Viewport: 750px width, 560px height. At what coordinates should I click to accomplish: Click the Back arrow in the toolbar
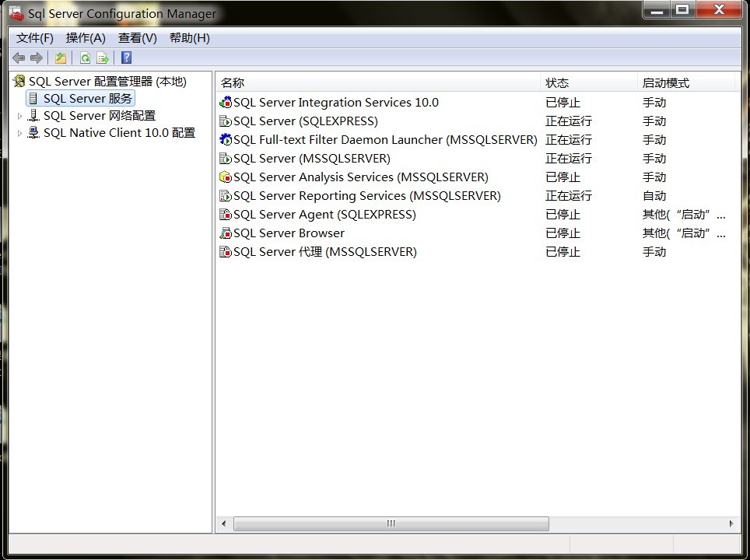point(19,58)
